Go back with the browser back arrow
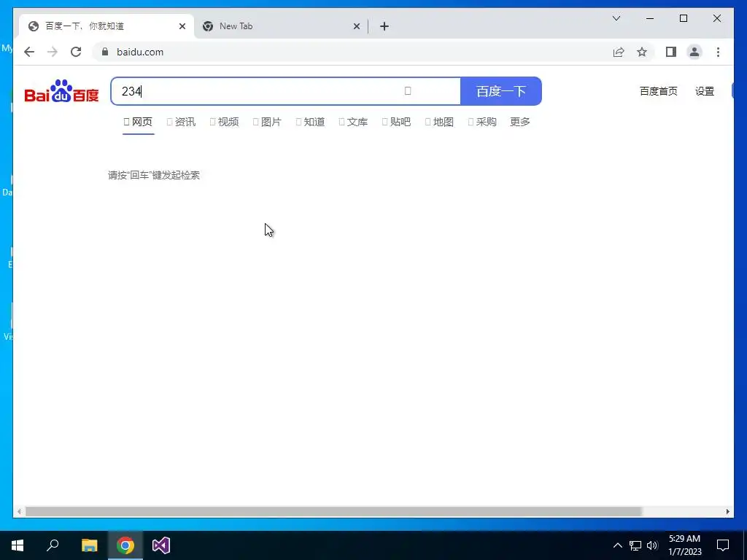Screen dimensions: 747x560 click(x=29, y=52)
